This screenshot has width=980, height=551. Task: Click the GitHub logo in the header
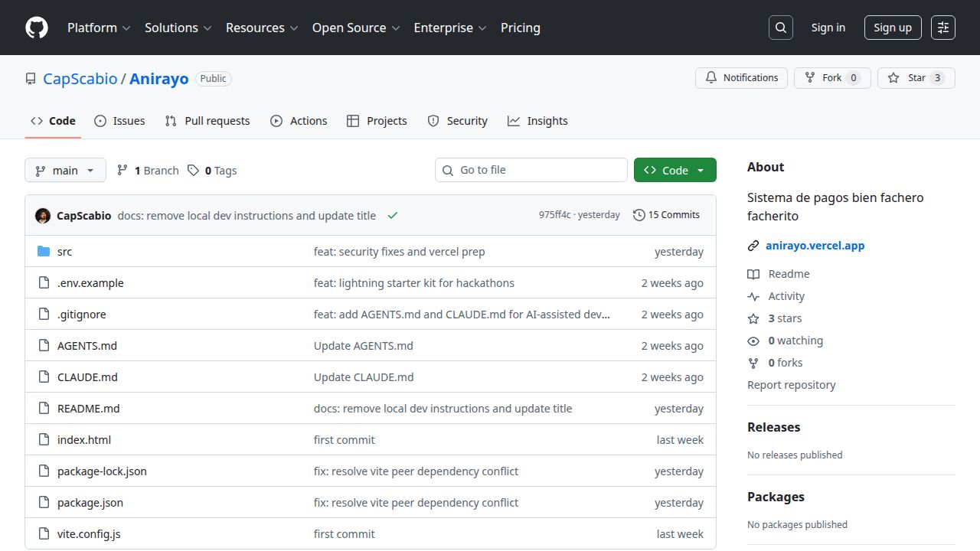pos(36,28)
